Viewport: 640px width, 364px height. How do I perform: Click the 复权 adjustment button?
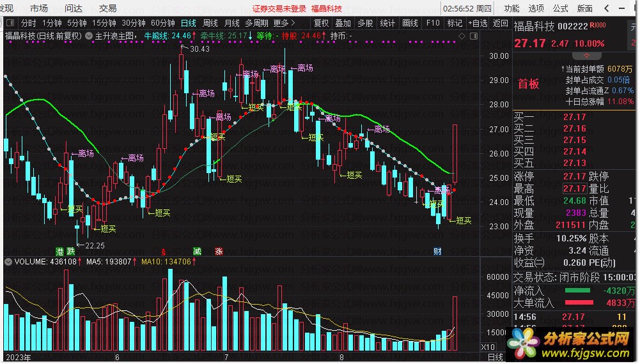point(321,23)
